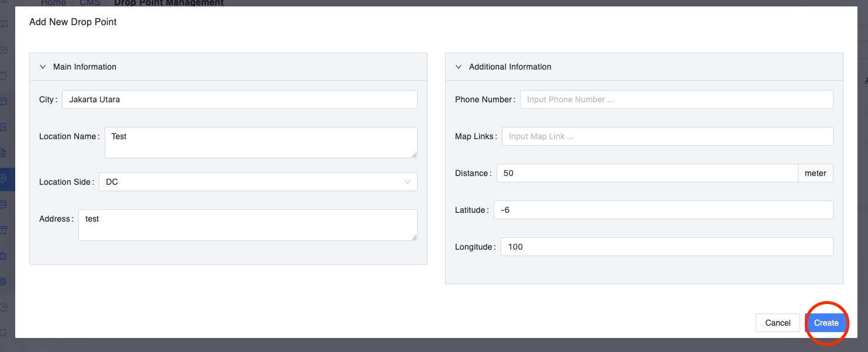Select the Map Links input field
This screenshot has height=352, width=868.
point(667,136)
